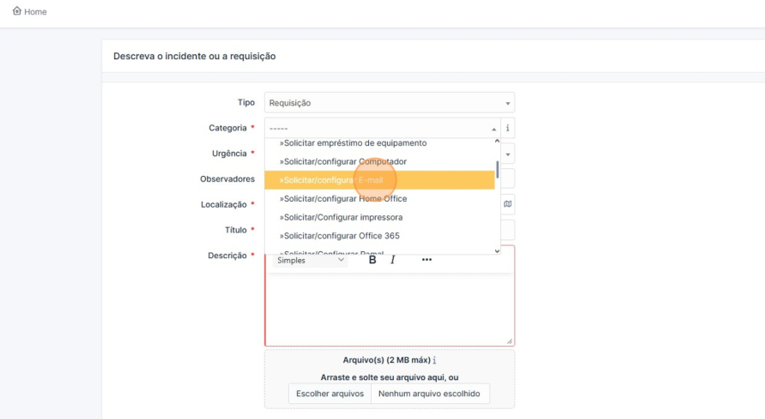Open the Tipo dropdown showing Requisição
This screenshot has height=419, width=765.
[389, 103]
